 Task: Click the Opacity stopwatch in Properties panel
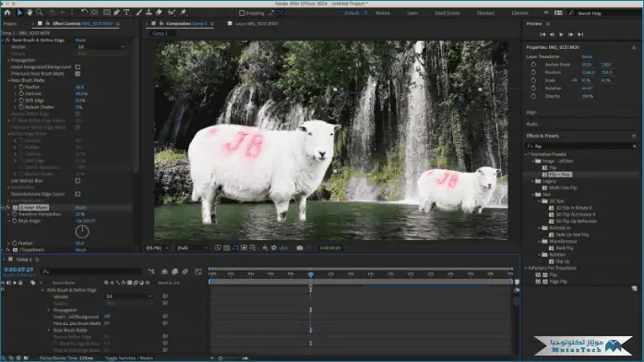533,96
